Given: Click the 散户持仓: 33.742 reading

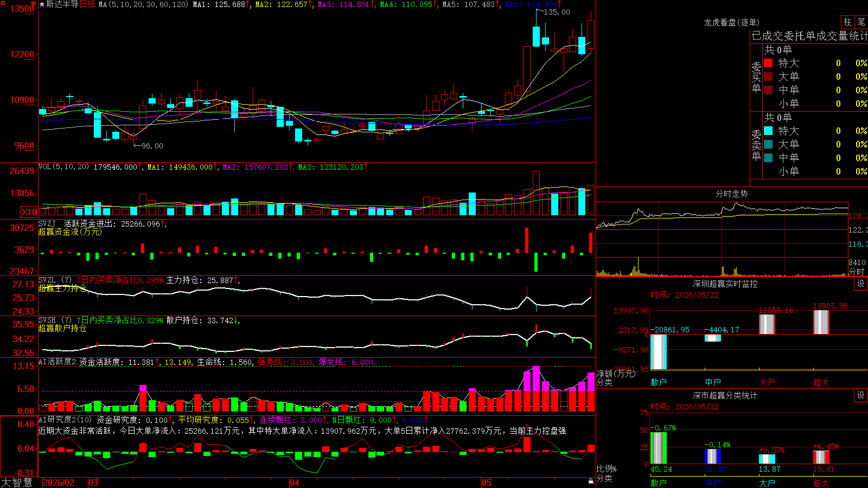Looking at the screenshot, I should [200, 320].
